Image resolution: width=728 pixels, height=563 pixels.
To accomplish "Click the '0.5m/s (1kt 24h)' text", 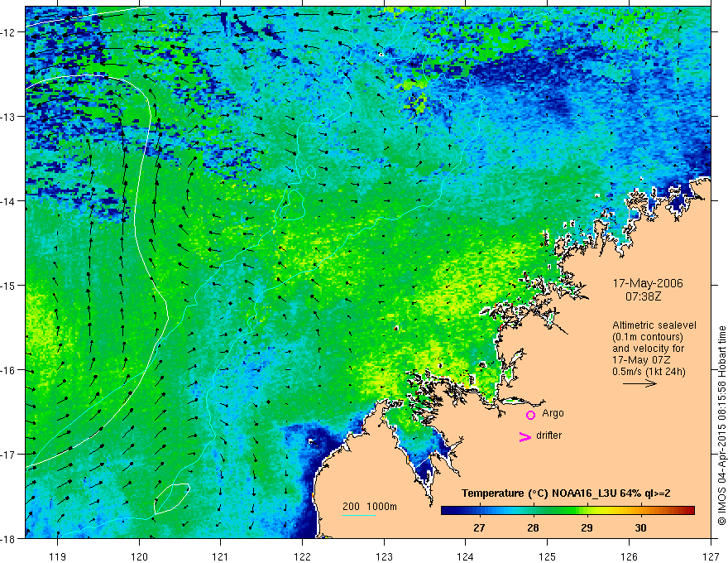I will pos(649,372).
